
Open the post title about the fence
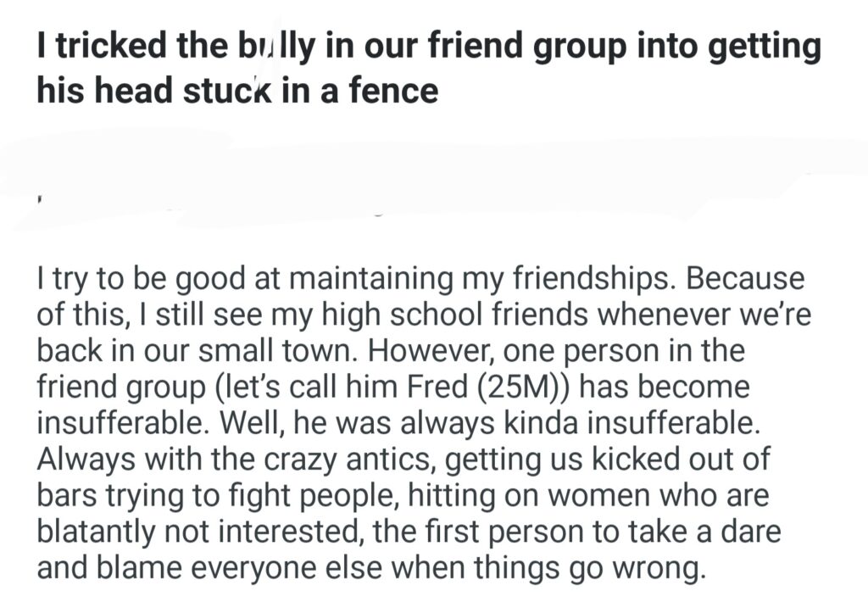[428, 68]
